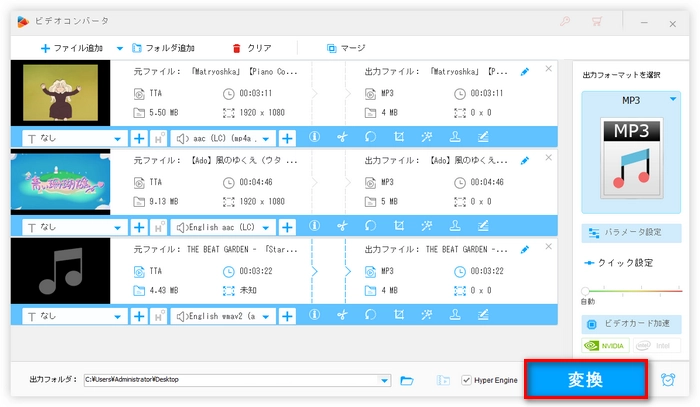The height and width of the screenshot is (407, 700).
Task: Open English aac (LC) audio track dropdown
Action: [x=223, y=227]
